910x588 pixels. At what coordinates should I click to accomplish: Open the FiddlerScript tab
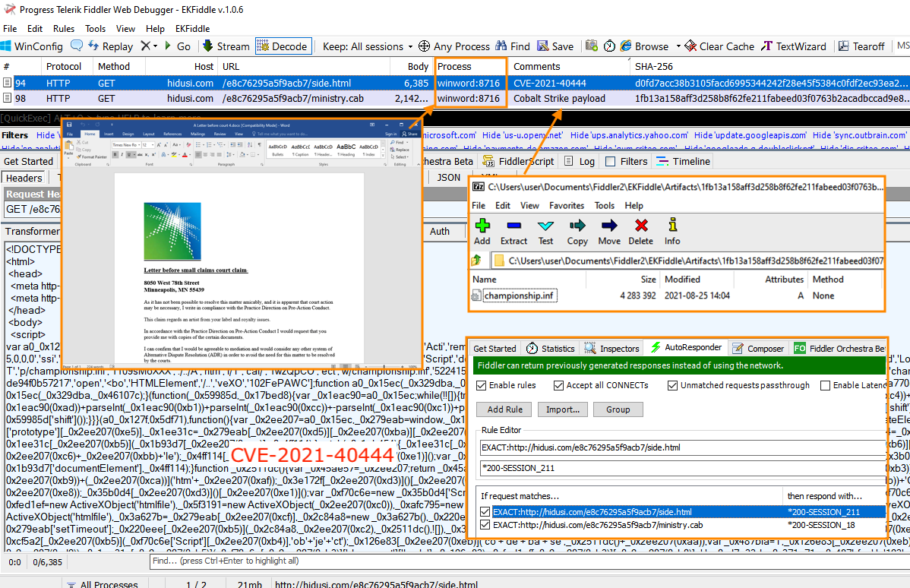coord(519,161)
